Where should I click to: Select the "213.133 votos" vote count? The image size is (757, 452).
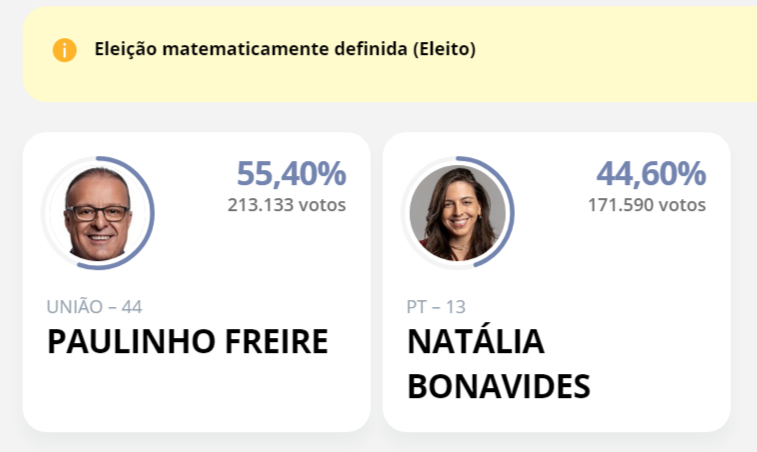tap(287, 205)
